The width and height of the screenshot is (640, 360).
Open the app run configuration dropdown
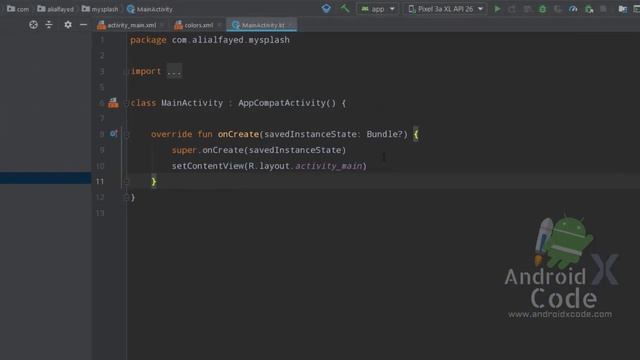tap(377, 9)
